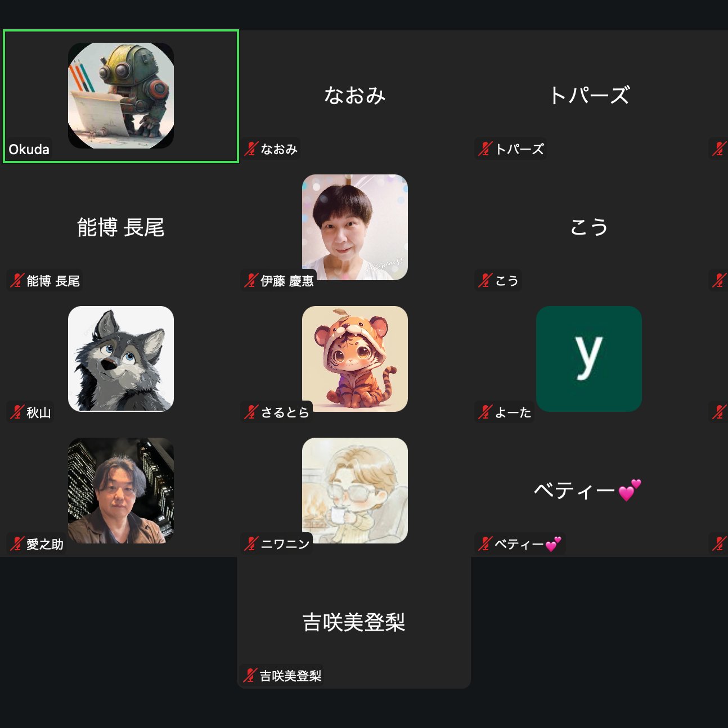The width and height of the screenshot is (728, 728).
Task: Select Okuda's robot avatar thumbnail
Action: click(121, 96)
